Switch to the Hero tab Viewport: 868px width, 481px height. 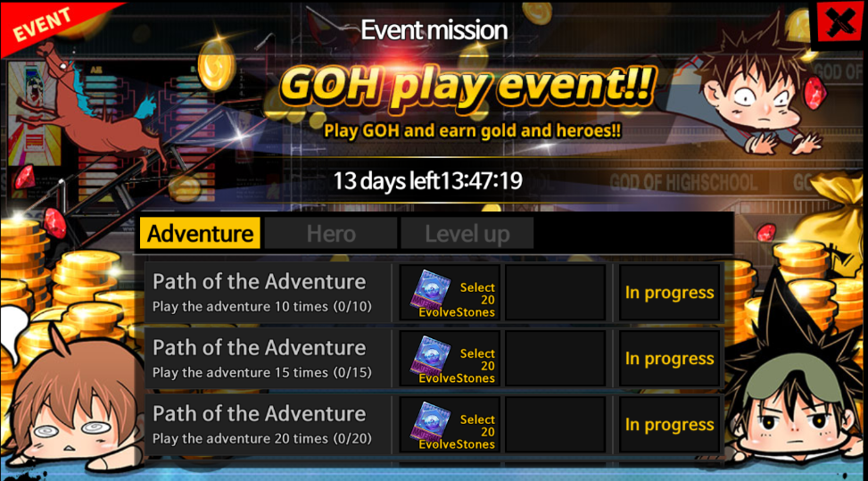[x=331, y=233]
